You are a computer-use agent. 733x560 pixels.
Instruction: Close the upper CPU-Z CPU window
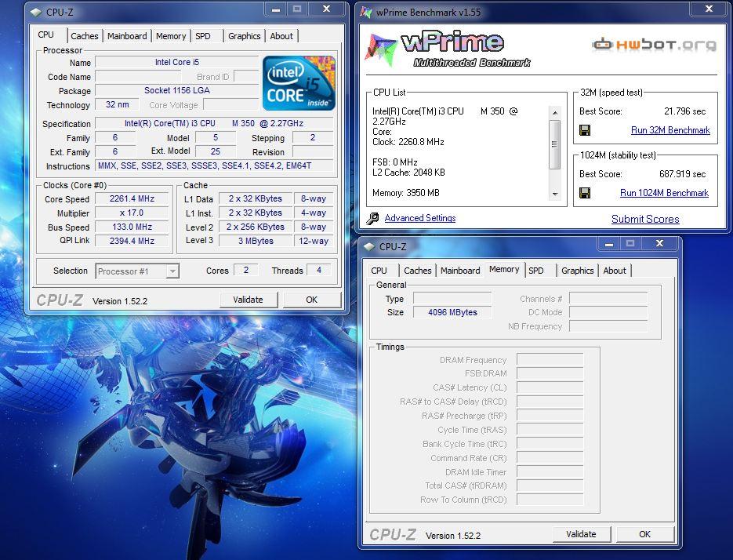[x=326, y=9]
